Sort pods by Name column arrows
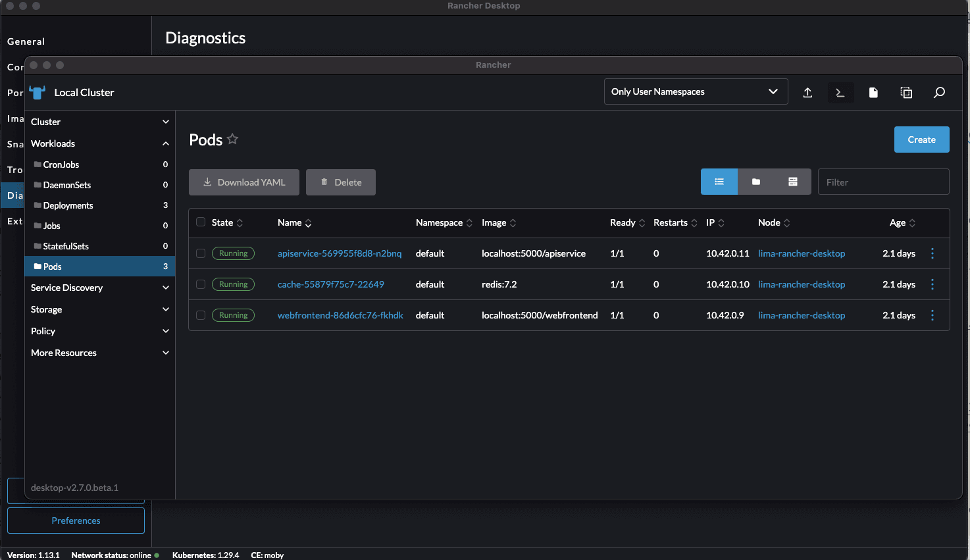Image resolution: width=970 pixels, height=560 pixels. tap(308, 223)
